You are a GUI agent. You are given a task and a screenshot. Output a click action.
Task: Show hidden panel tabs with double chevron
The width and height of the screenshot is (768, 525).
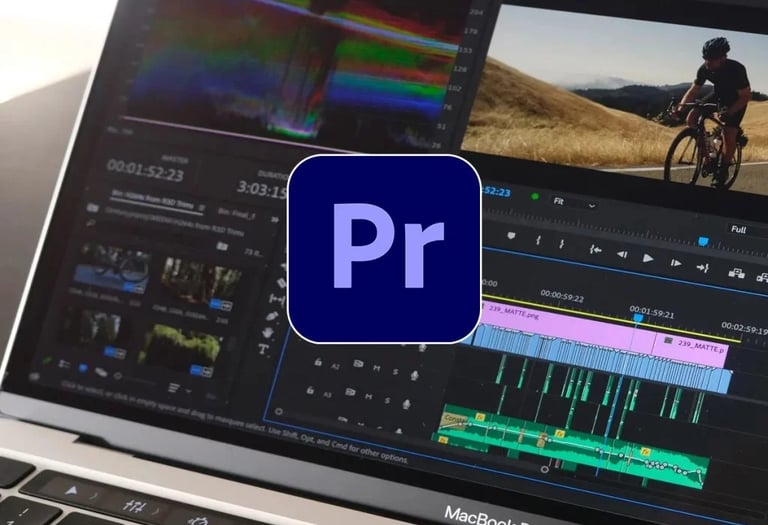(x=275, y=219)
